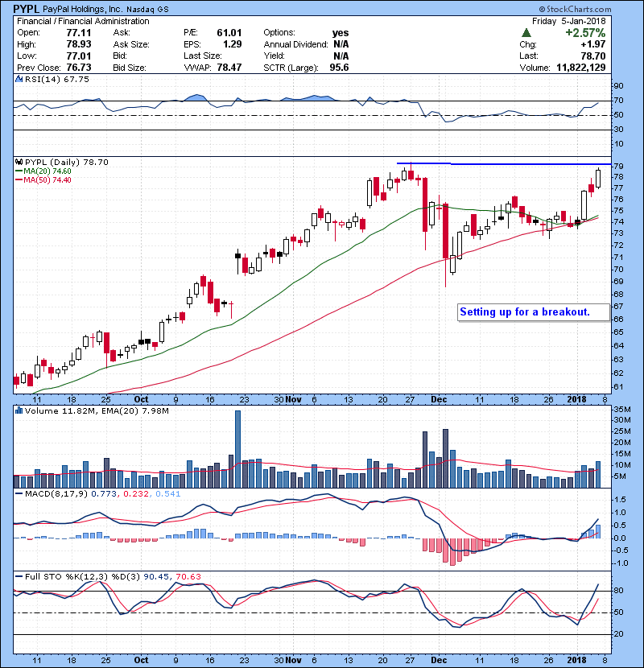Screen dimensions: 644x668
Task: Click Financial / Financial Administration sector text
Action: pos(83,21)
